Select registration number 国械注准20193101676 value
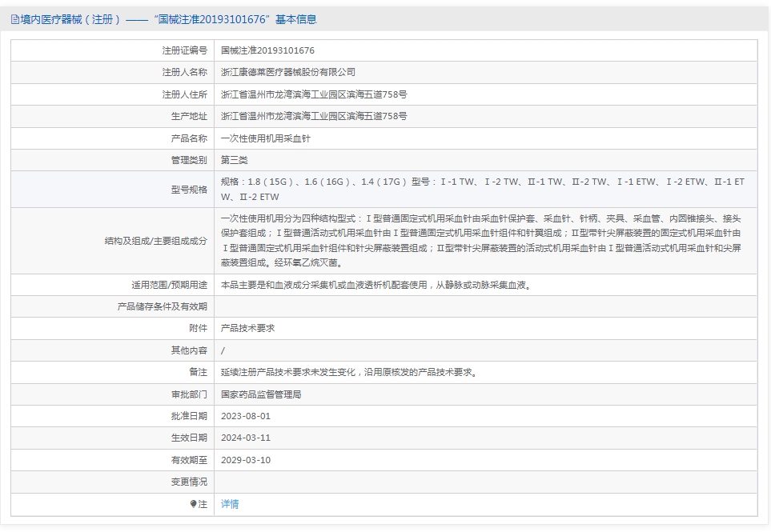 pos(267,50)
